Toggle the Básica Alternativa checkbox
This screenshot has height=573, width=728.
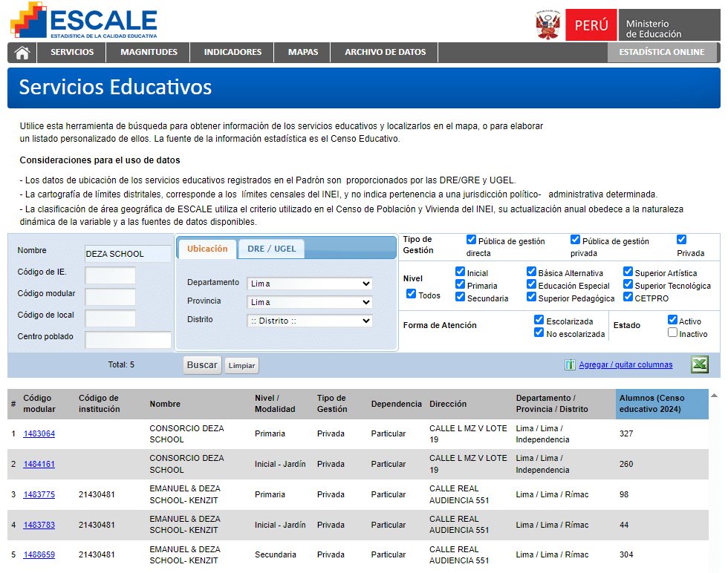click(532, 272)
